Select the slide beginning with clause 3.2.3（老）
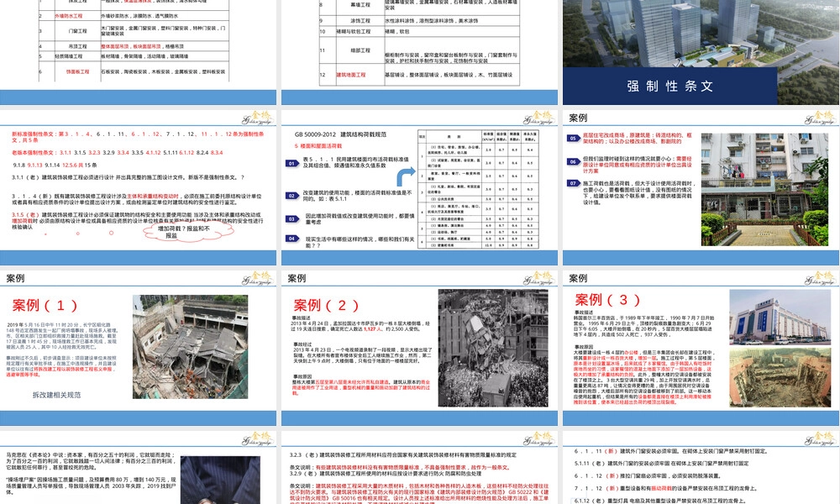Viewport: 840px width, 504px height. click(419, 468)
